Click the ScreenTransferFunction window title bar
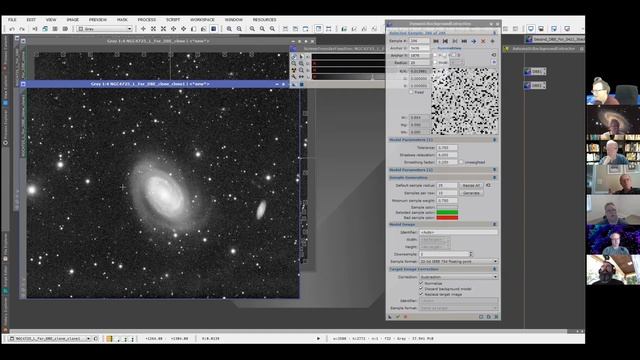The image size is (640, 360). point(343,49)
